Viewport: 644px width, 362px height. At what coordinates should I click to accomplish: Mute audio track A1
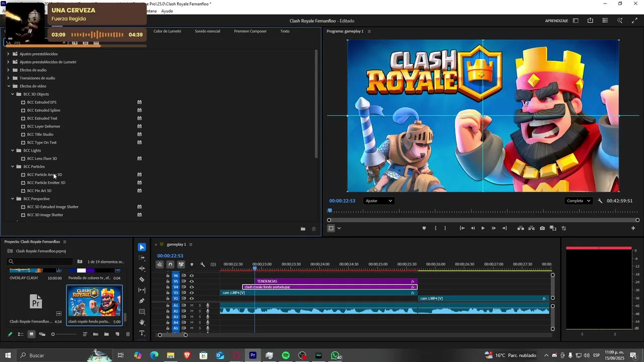click(192, 305)
